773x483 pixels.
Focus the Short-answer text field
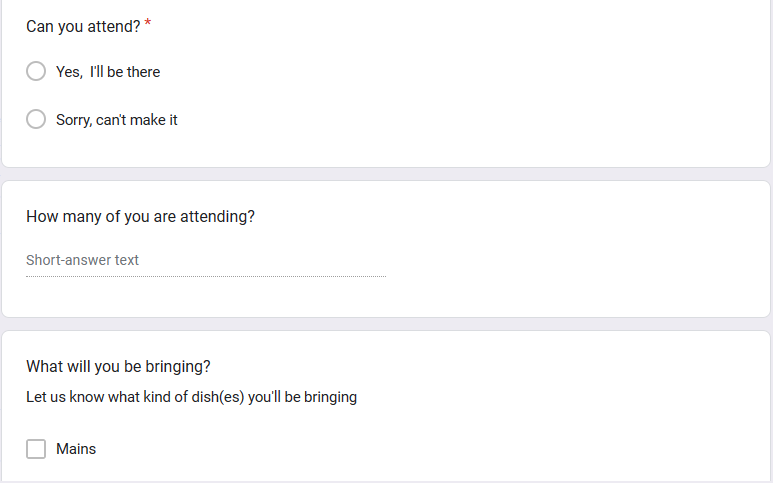click(205, 260)
